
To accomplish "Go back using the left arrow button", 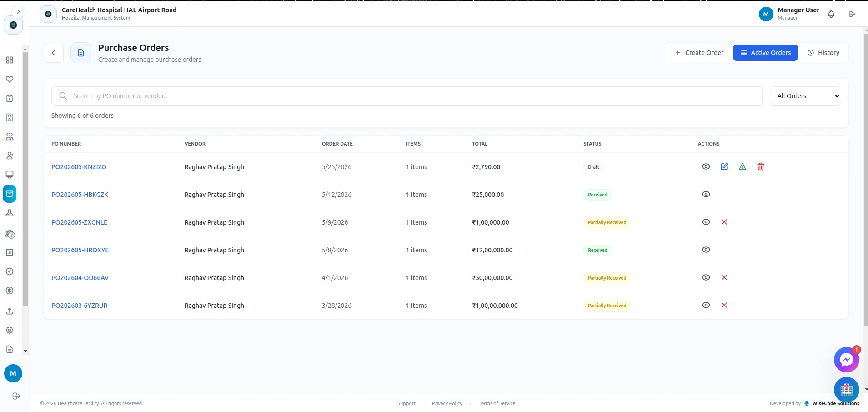I will coord(54,53).
